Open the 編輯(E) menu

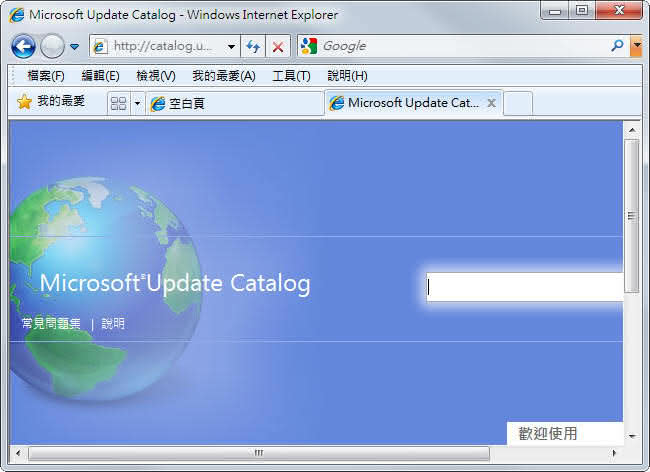click(x=100, y=76)
